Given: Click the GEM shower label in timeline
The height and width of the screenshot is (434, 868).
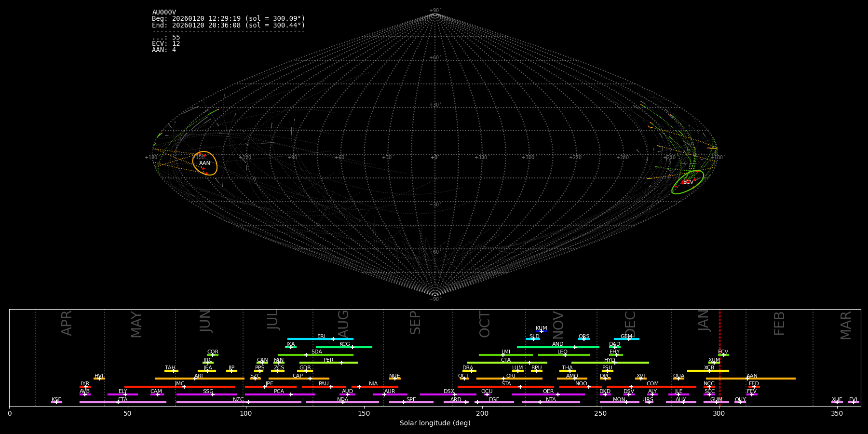Looking at the screenshot, I should tap(626, 337).
